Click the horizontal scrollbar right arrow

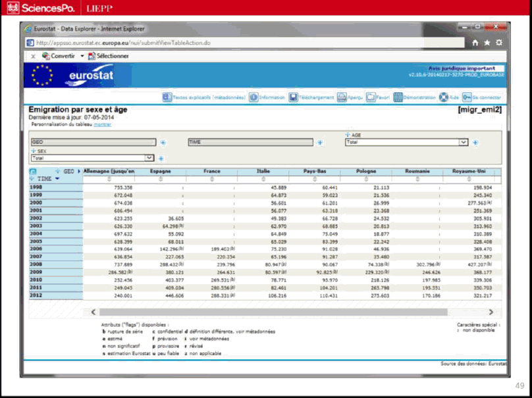[491, 312]
